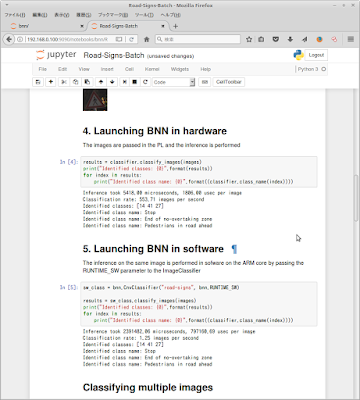Image resolution: width=360 pixels, height=400 pixels.
Task: Click the Jupyter logo
Action: (x=56, y=55)
